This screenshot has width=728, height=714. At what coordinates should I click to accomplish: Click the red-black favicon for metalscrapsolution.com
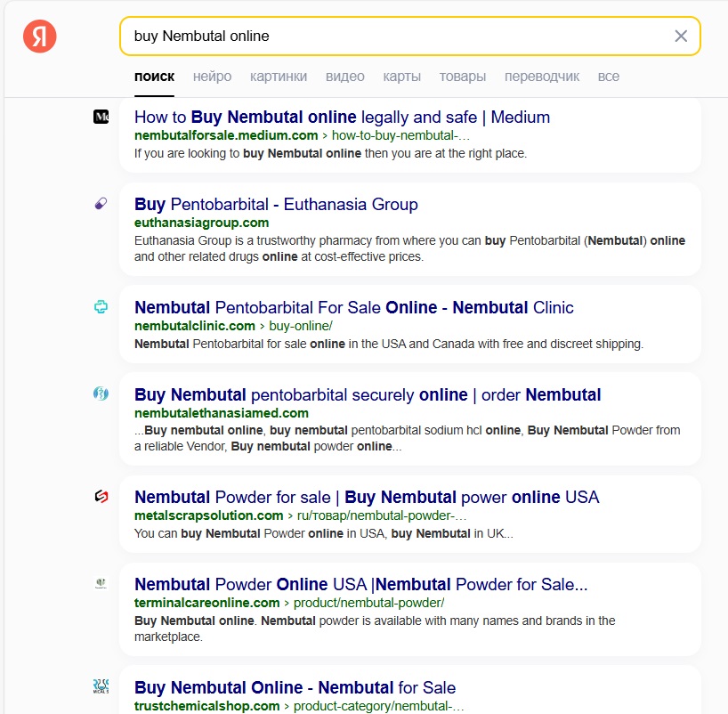pos(101,497)
